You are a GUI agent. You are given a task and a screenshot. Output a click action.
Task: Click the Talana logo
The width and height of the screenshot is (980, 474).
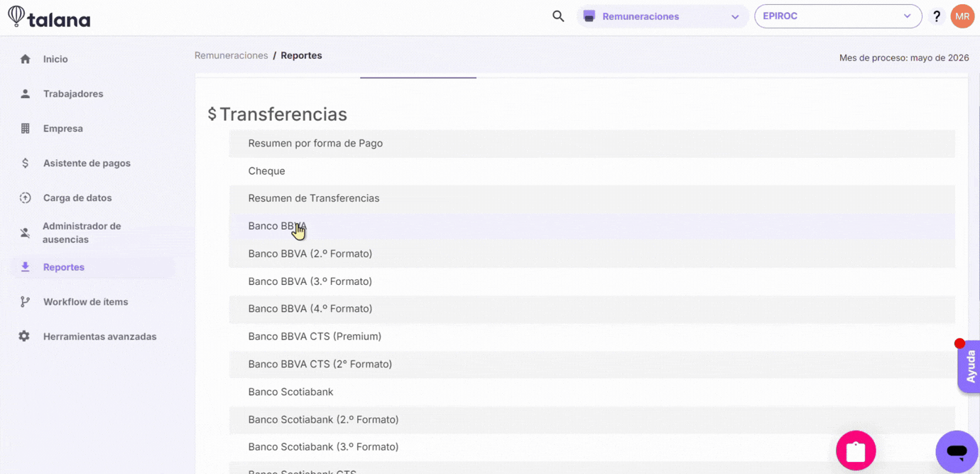pos(49,17)
